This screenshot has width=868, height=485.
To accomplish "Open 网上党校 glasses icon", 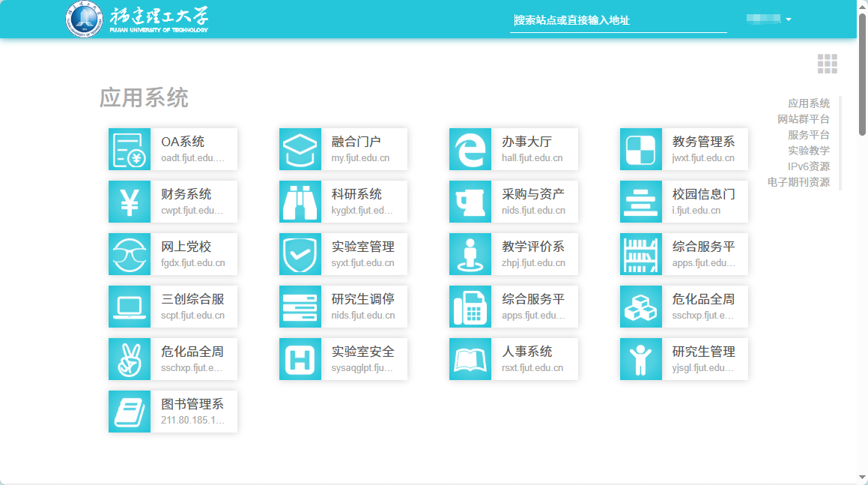I will click(130, 254).
